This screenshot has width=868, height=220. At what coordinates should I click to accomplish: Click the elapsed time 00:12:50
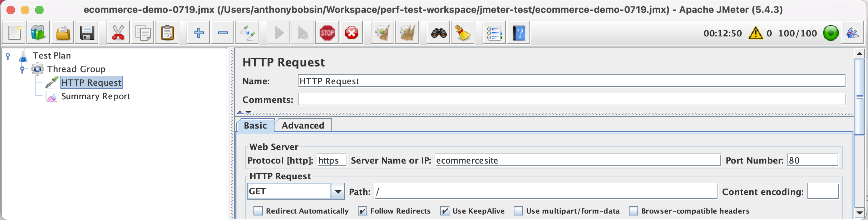[722, 33]
